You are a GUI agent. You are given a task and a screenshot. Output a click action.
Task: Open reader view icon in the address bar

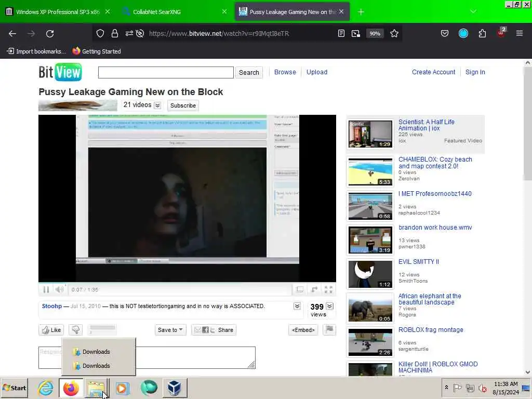click(341, 33)
